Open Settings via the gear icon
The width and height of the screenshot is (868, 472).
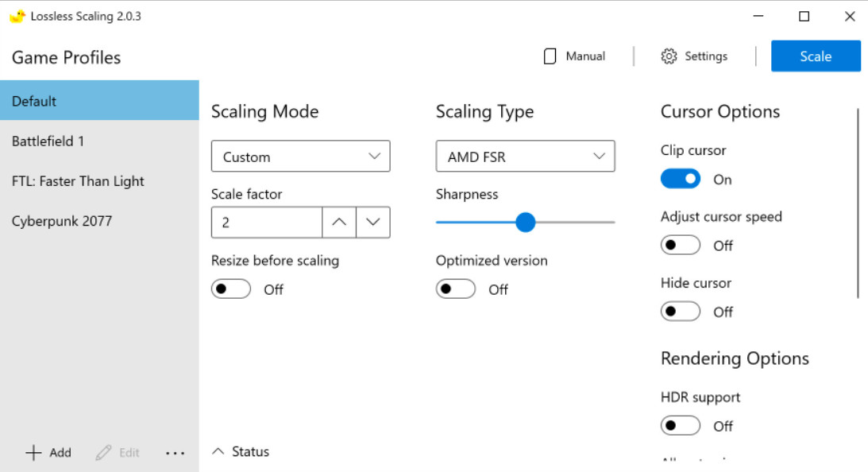click(669, 56)
